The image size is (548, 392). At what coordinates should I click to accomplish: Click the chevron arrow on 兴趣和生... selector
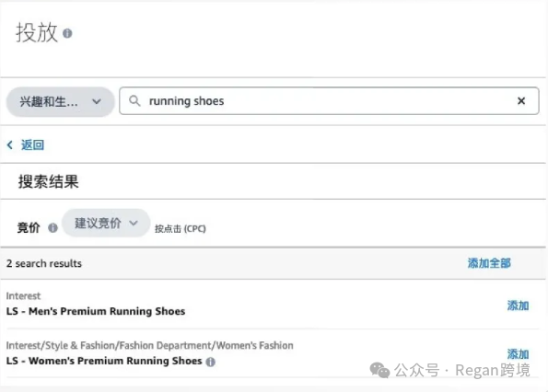pyautogui.click(x=97, y=101)
